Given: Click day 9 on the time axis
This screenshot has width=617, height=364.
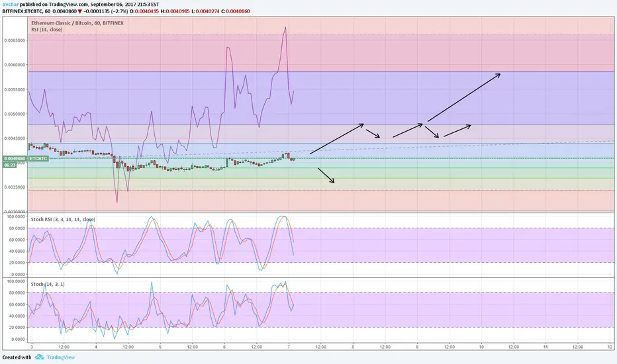Looking at the screenshot, I should coord(417,347).
